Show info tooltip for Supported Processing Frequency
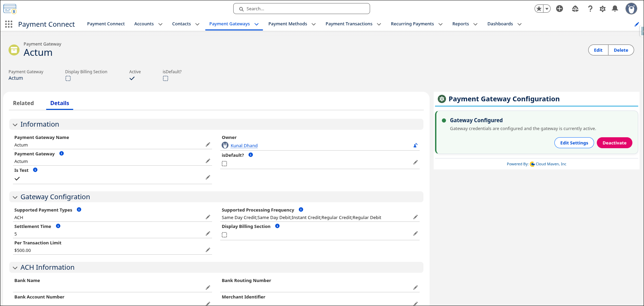The image size is (644, 306). click(x=301, y=209)
